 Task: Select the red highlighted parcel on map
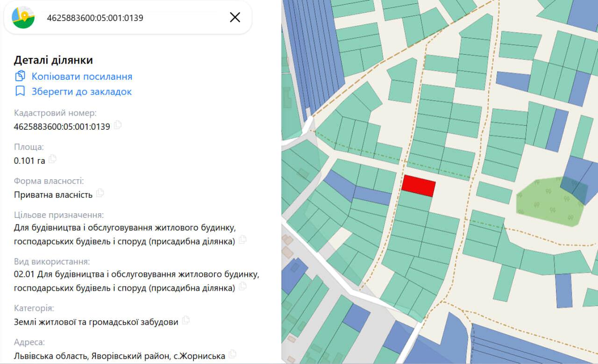click(x=419, y=185)
